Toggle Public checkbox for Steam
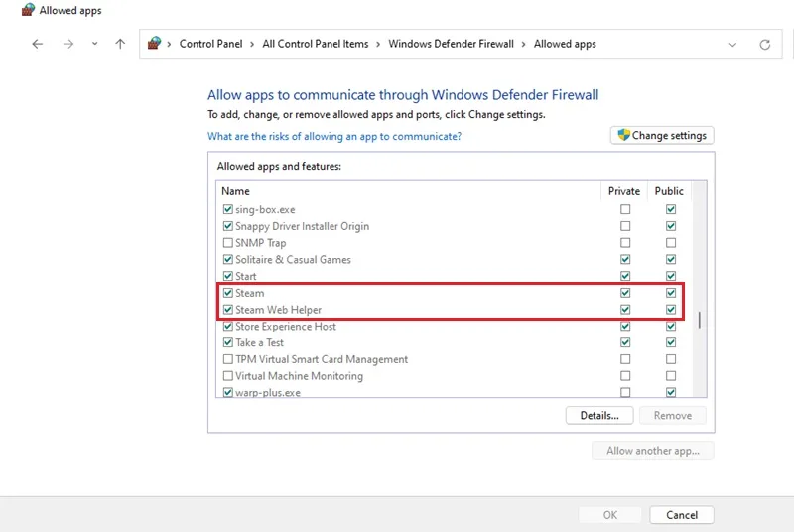 pyautogui.click(x=671, y=293)
